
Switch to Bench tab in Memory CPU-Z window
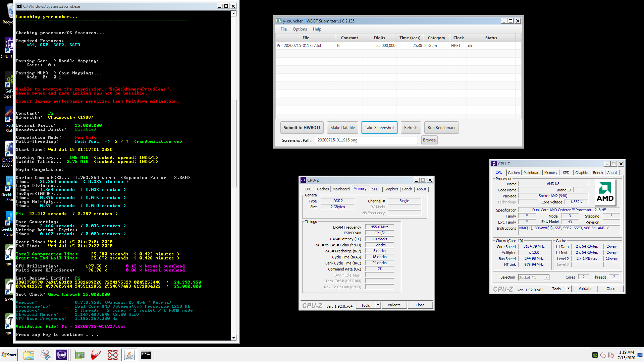407,189
